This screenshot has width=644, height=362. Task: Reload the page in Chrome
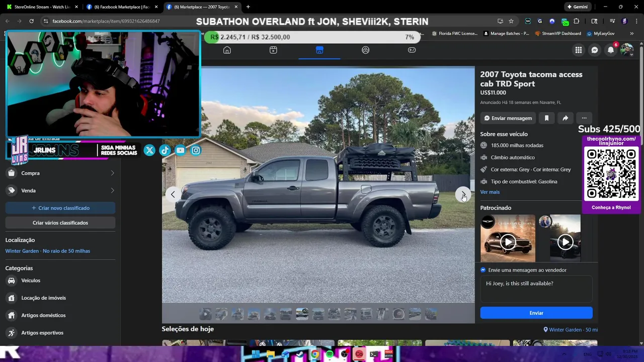(x=31, y=21)
